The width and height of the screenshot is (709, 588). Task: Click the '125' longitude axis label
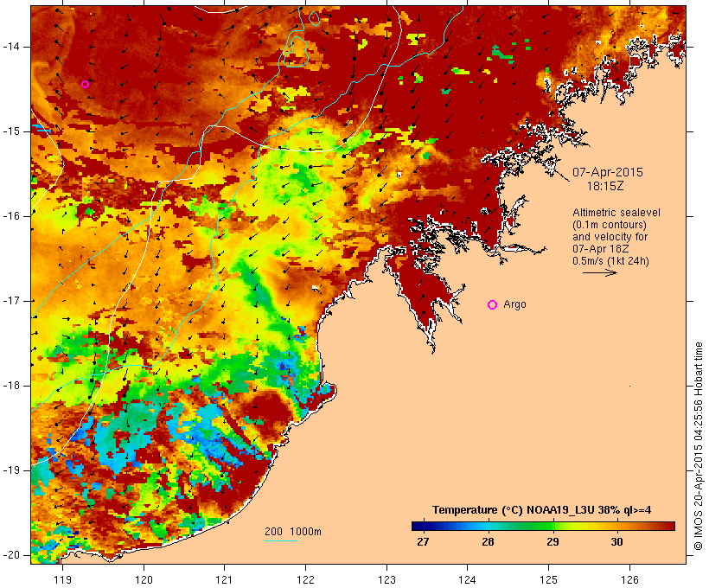pos(549,579)
